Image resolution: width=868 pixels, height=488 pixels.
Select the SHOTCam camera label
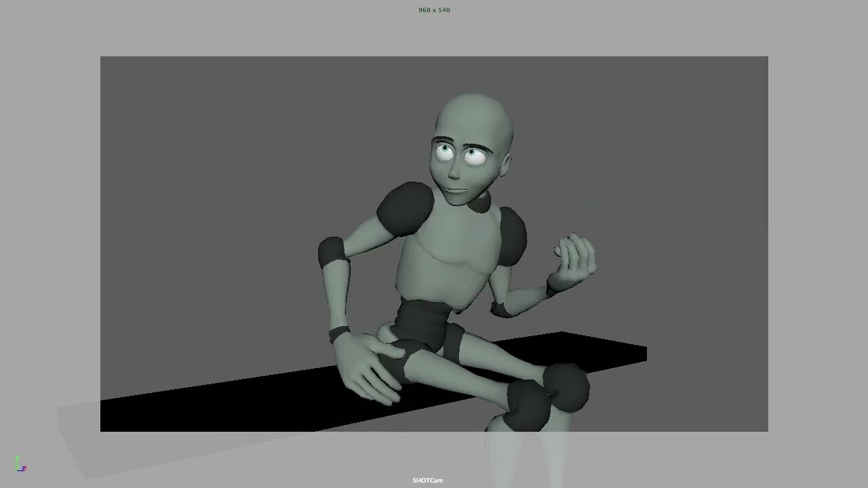pyautogui.click(x=429, y=480)
